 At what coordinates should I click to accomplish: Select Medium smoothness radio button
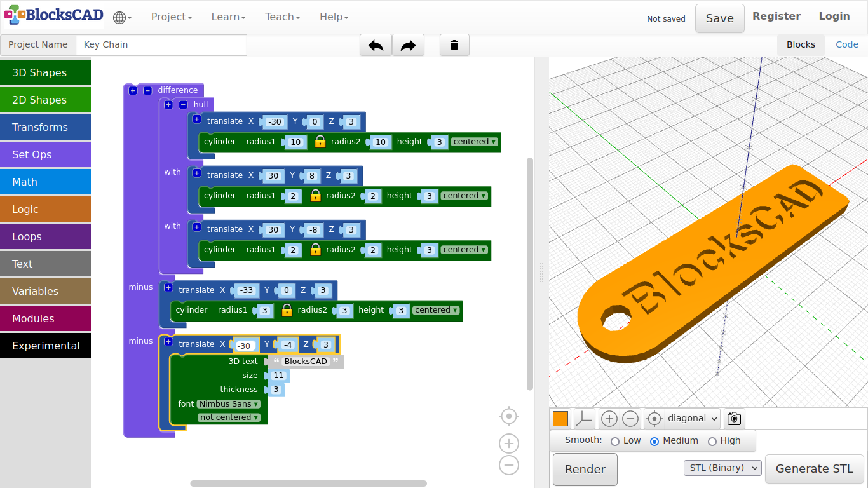[x=654, y=441]
